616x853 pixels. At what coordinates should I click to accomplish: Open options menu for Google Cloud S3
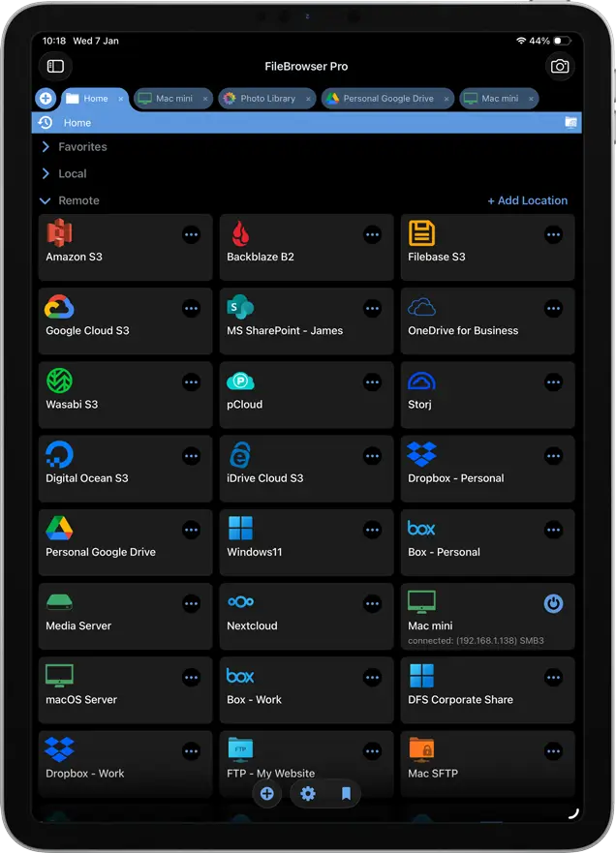point(191,309)
